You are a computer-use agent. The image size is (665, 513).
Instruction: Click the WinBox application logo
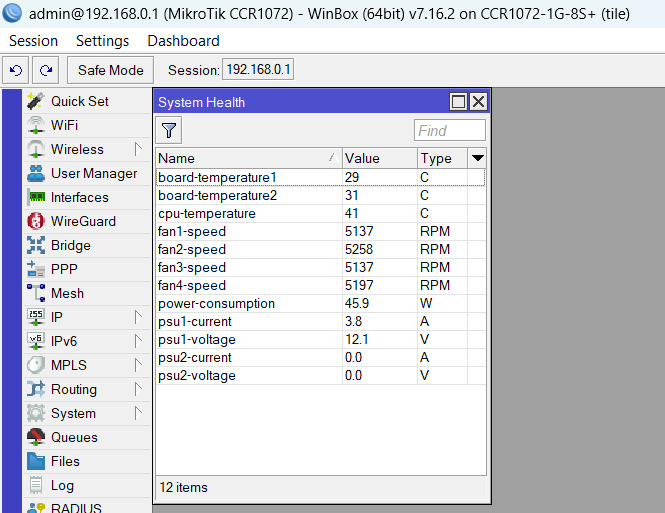pos(12,13)
